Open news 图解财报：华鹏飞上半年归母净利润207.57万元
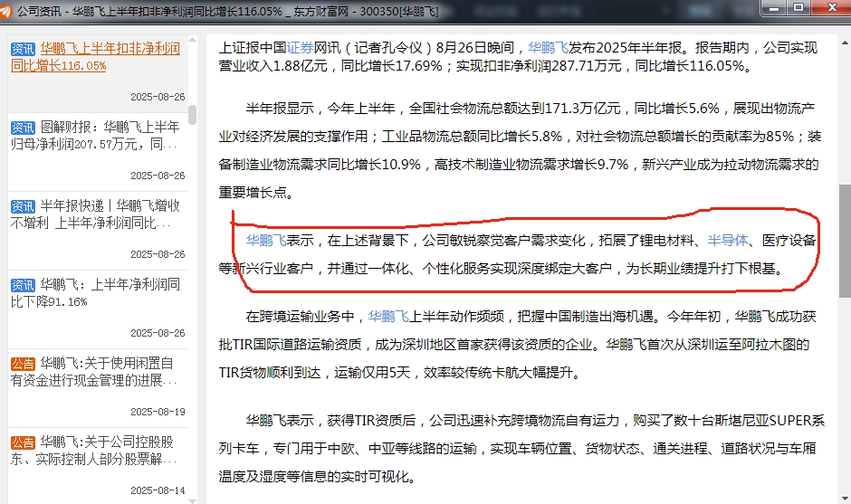The image size is (851, 504). click(x=95, y=136)
